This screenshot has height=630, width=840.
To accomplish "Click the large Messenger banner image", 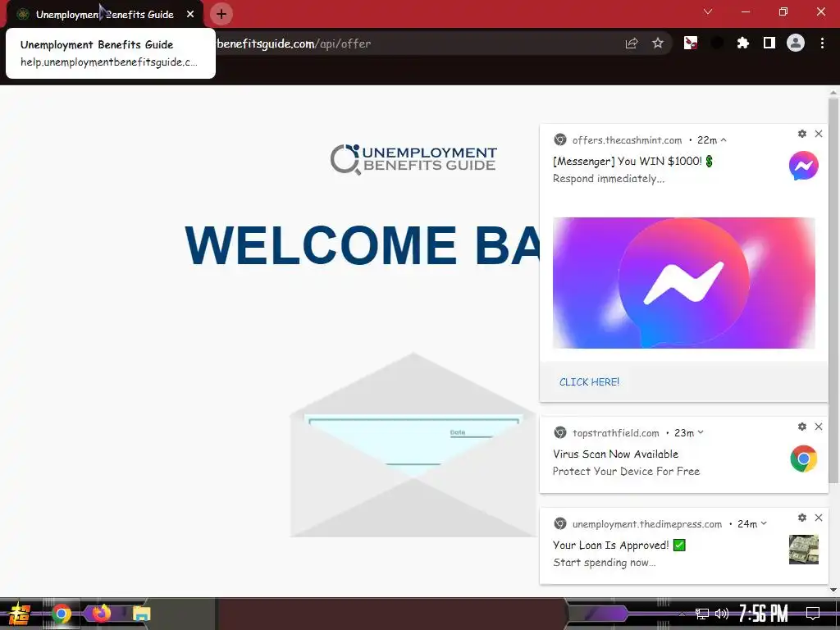I will [x=683, y=283].
